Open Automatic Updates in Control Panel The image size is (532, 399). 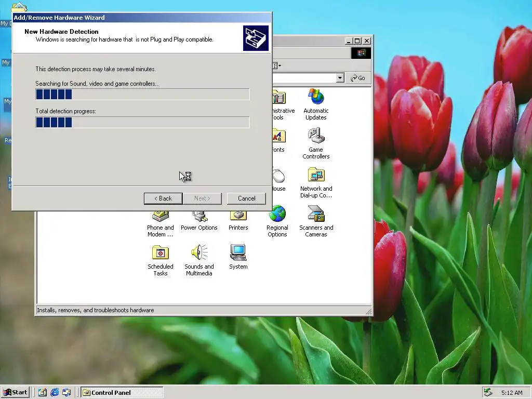coord(316,104)
